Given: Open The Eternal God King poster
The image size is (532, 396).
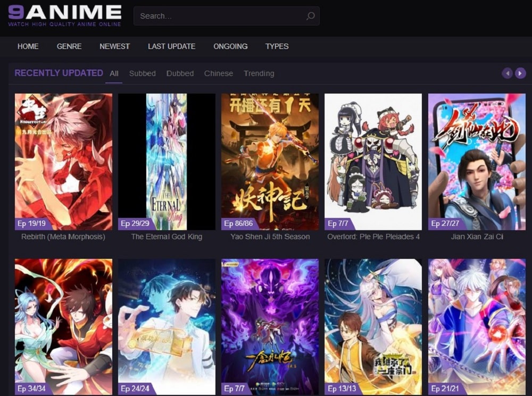Looking at the screenshot, I should 167,162.
